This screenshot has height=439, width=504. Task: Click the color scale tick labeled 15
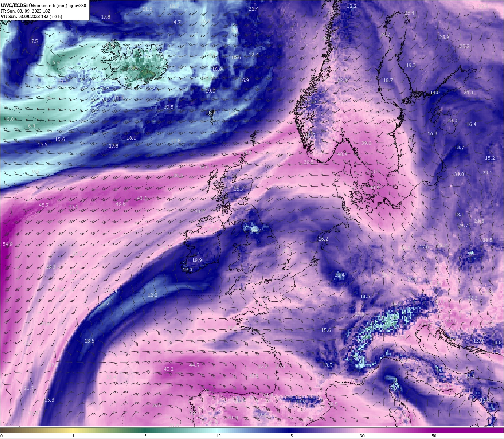[x=290, y=436]
